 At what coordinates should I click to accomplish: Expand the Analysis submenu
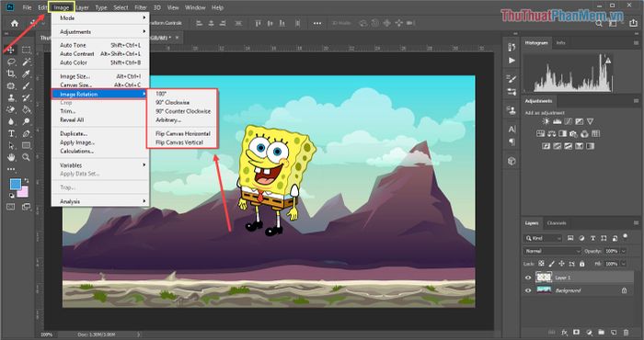pos(100,201)
